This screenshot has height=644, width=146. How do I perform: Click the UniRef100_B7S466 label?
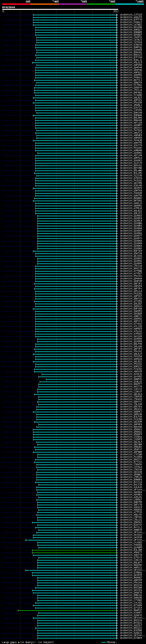(x=131, y=605)
